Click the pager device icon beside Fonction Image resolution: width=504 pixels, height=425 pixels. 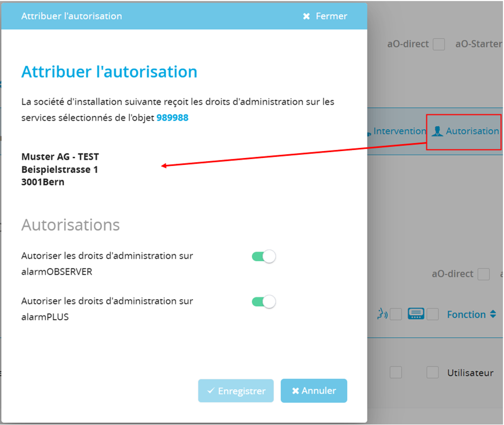tap(417, 314)
